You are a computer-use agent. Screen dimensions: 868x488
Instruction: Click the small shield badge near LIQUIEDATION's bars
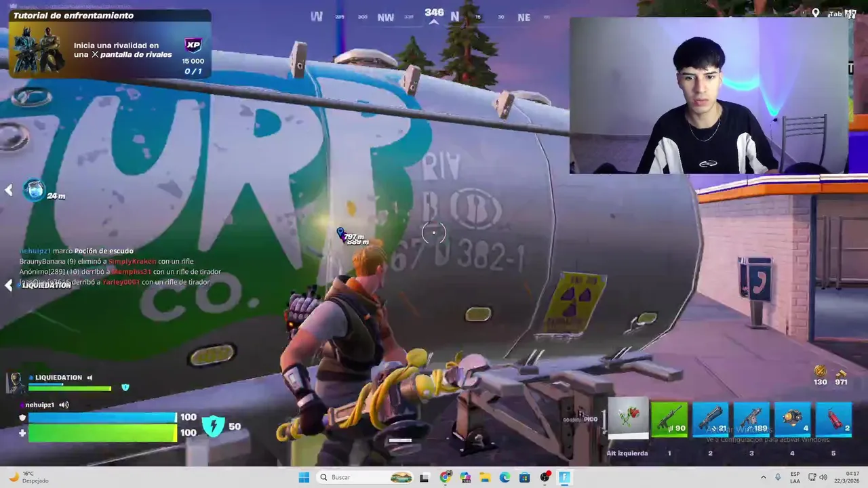(125, 387)
